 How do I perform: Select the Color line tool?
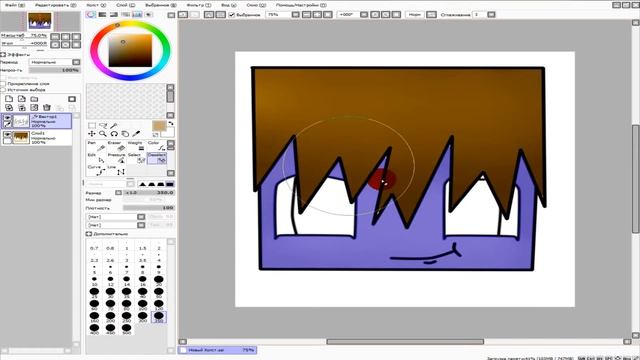tap(156, 146)
